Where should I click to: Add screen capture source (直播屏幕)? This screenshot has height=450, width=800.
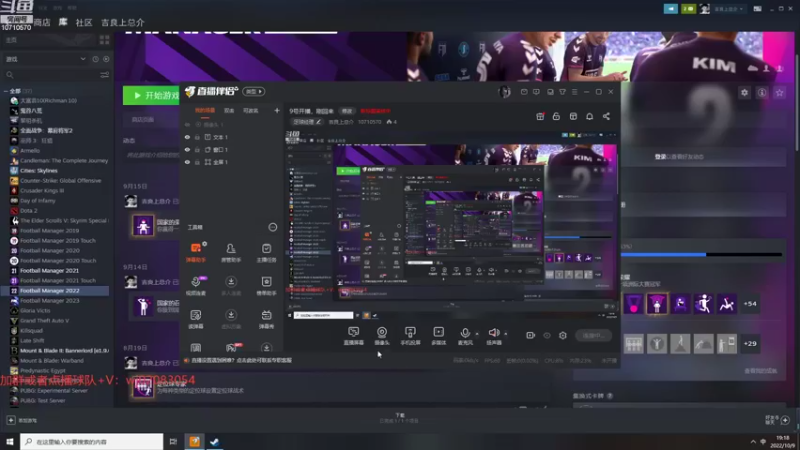[x=354, y=336]
